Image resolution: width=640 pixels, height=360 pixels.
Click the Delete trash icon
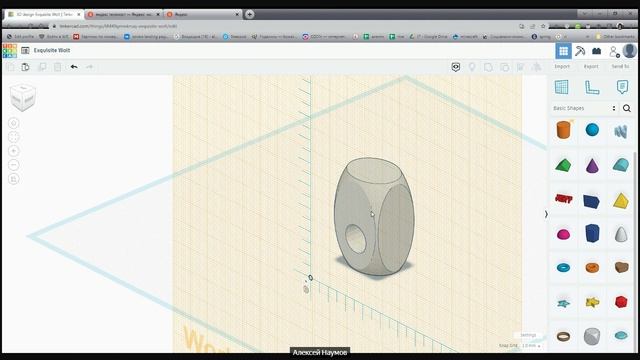click(x=58, y=67)
